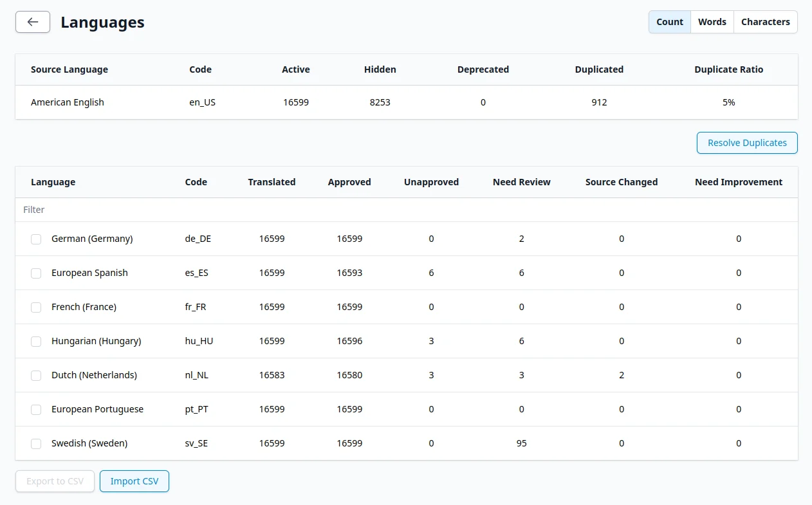Select the Count tab
The height and width of the screenshot is (505, 812).
[x=669, y=22]
